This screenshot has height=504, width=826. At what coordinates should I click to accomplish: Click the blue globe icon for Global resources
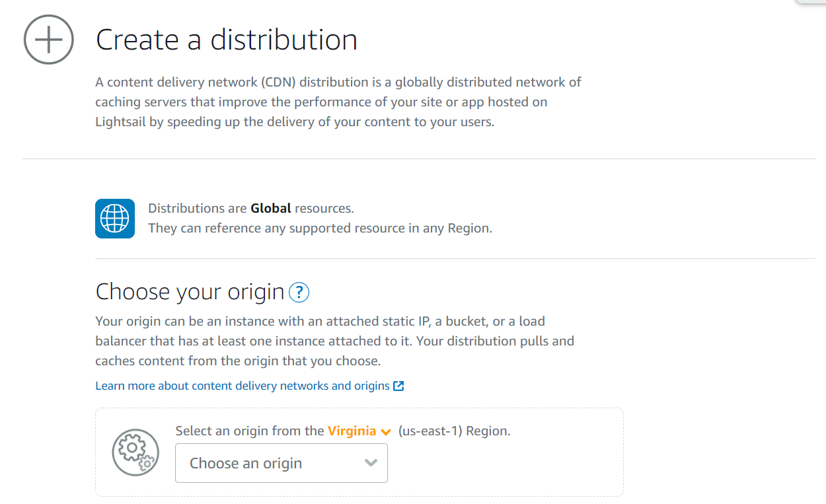click(x=114, y=217)
